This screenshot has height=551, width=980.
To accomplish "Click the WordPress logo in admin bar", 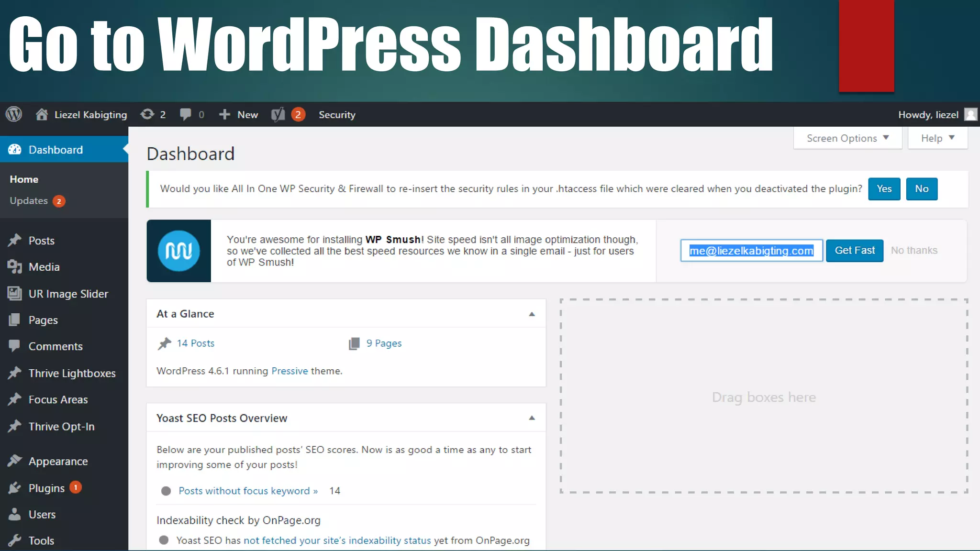I will 14,114.
